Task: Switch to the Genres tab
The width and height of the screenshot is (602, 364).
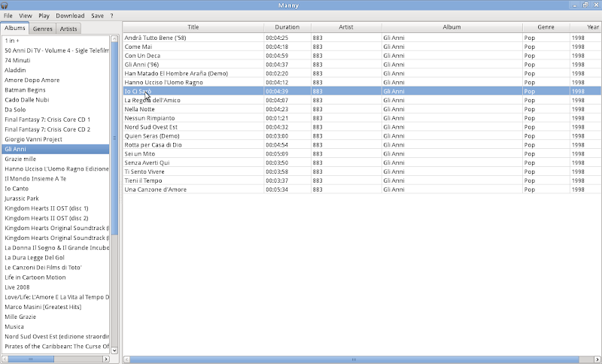Action: pos(43,29)
